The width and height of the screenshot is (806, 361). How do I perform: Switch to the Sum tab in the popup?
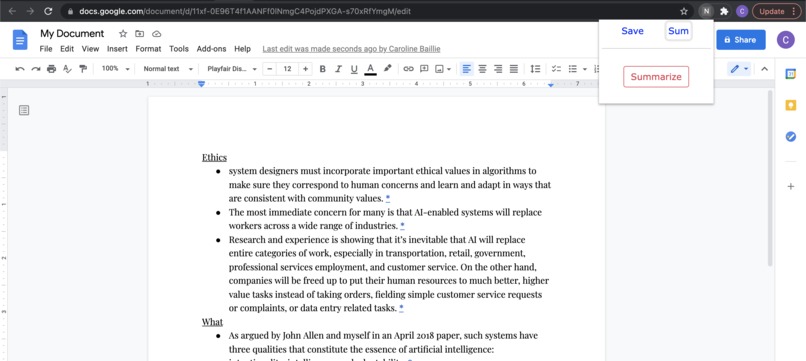click(678, 31)
